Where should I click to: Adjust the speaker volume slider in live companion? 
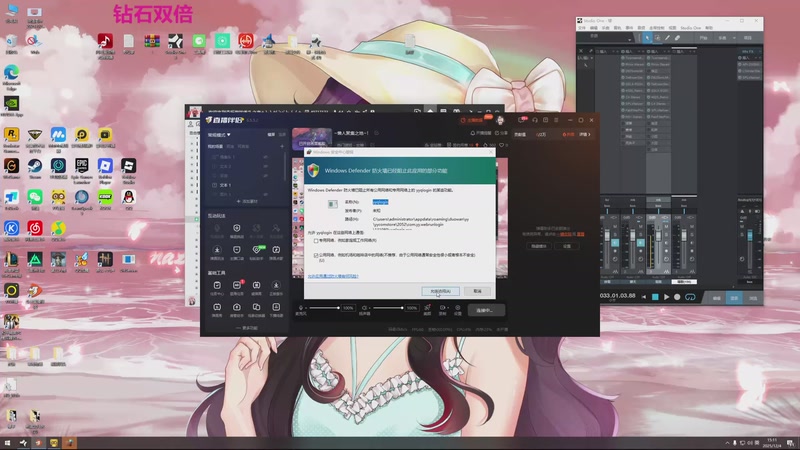click(x=388, y=308)
